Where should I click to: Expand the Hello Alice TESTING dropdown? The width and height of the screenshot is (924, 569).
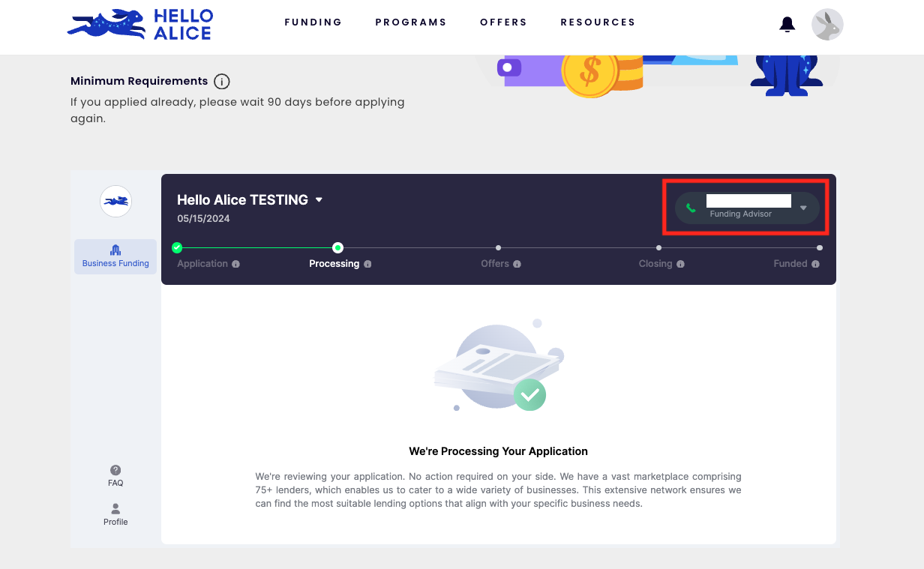tap(319, 200)
